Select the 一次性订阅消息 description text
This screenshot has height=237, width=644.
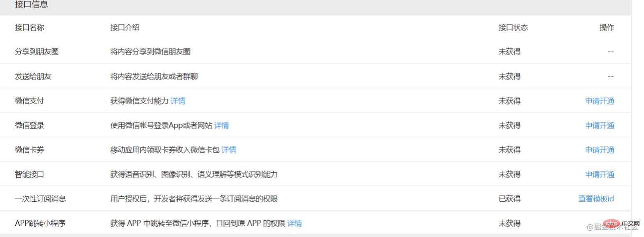click(194, 199)
